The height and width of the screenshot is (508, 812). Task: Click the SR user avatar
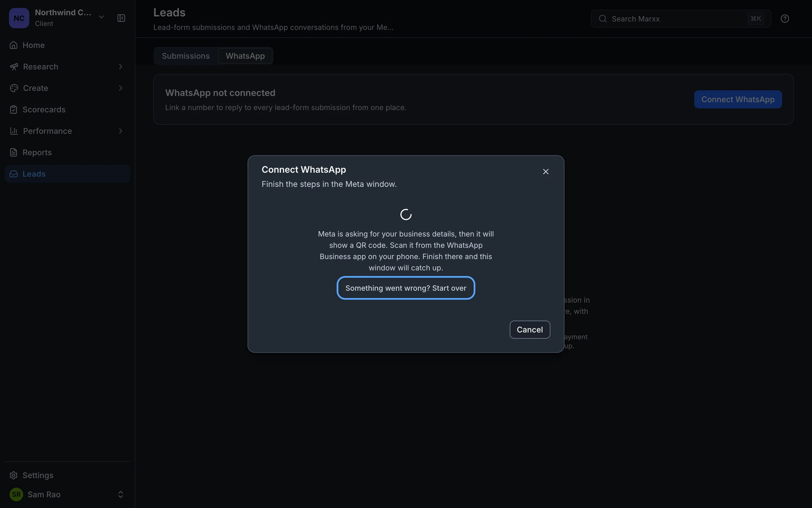16,494
